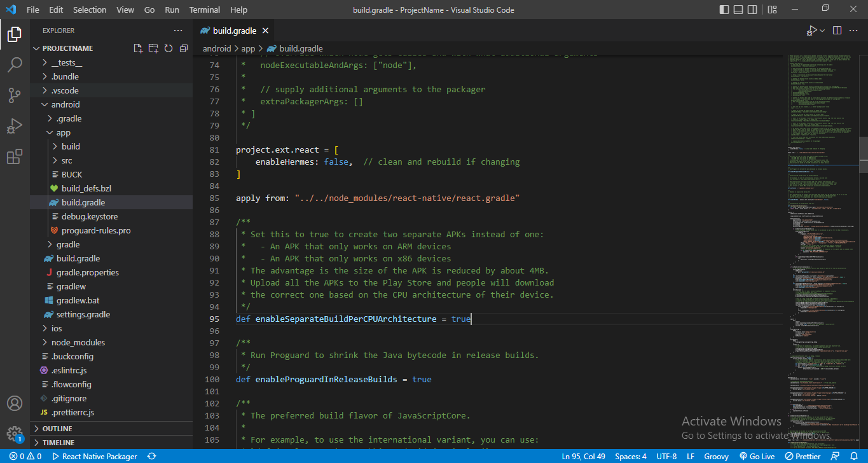The width and height of the screenshot is (868, 463).
Task: Expand the OUTLINE section
Action: pyautogui.click(x=57, y=429)
